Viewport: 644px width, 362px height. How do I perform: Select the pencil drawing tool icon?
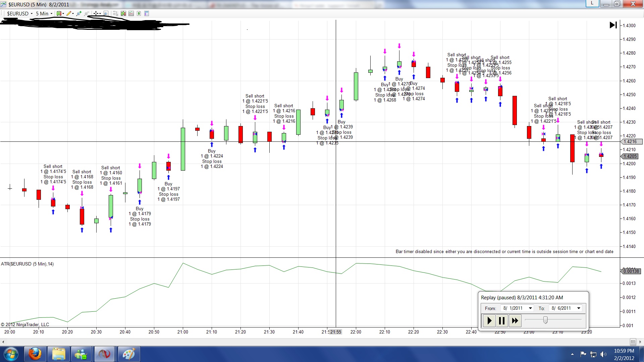[69, 13]
